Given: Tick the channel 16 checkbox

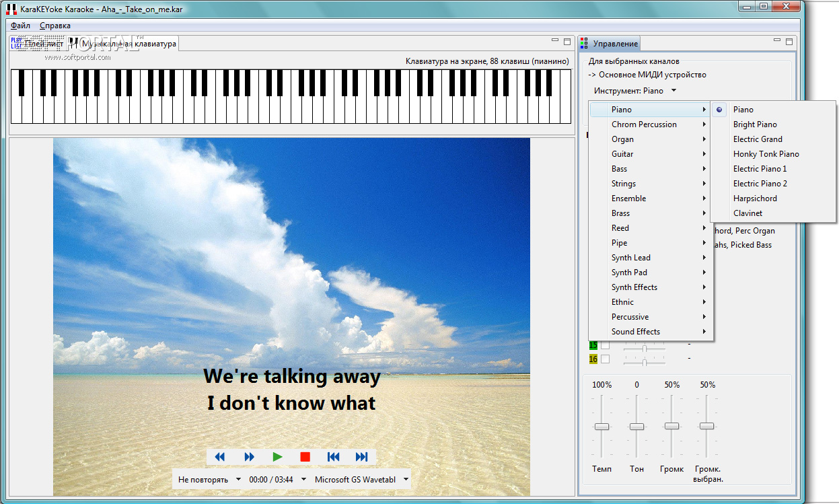Looking at the screenshot, I should tap(605, 359).
